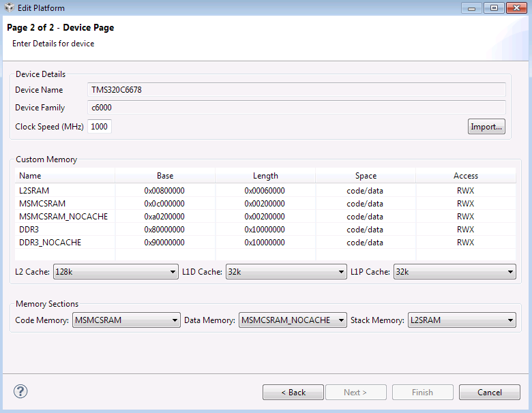The height and width of the screenshot is (413, 532).
Task: Click base address 0x90000000
Action: (164, 243)
